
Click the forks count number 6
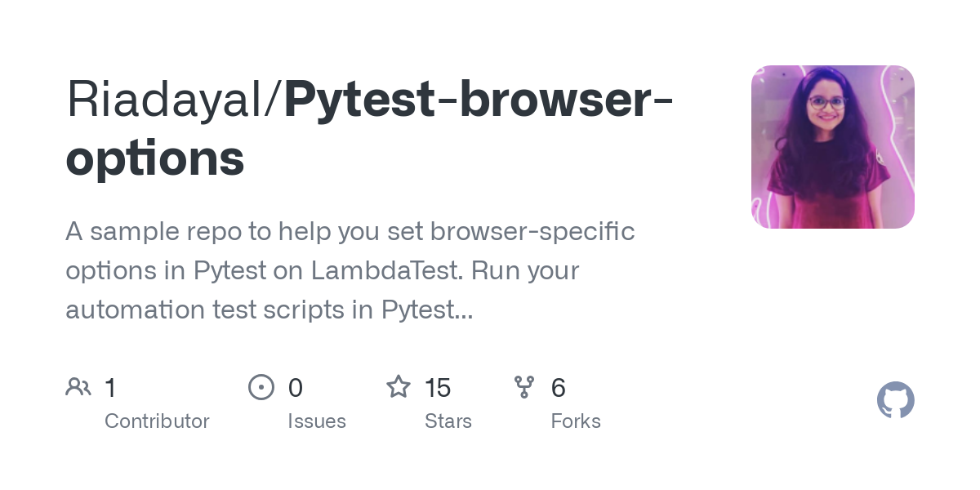click(x=559, y=387)
